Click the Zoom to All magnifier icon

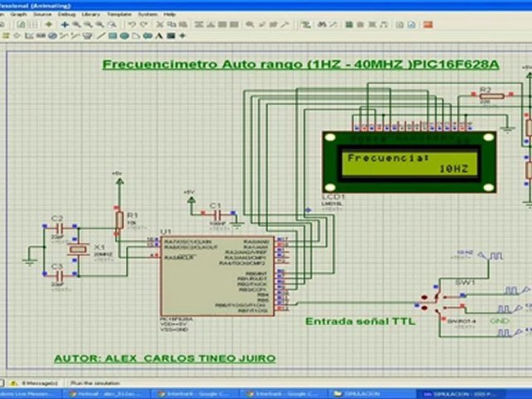point(100,25)
